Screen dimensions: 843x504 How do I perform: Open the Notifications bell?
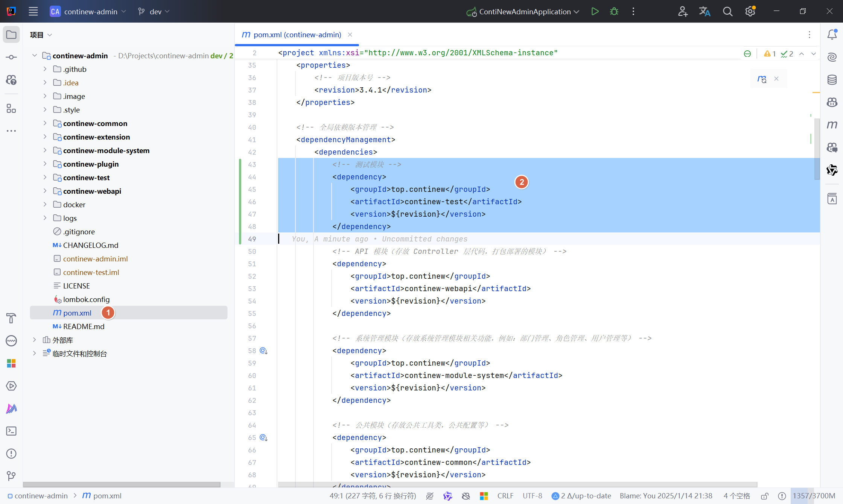point(832,35)
